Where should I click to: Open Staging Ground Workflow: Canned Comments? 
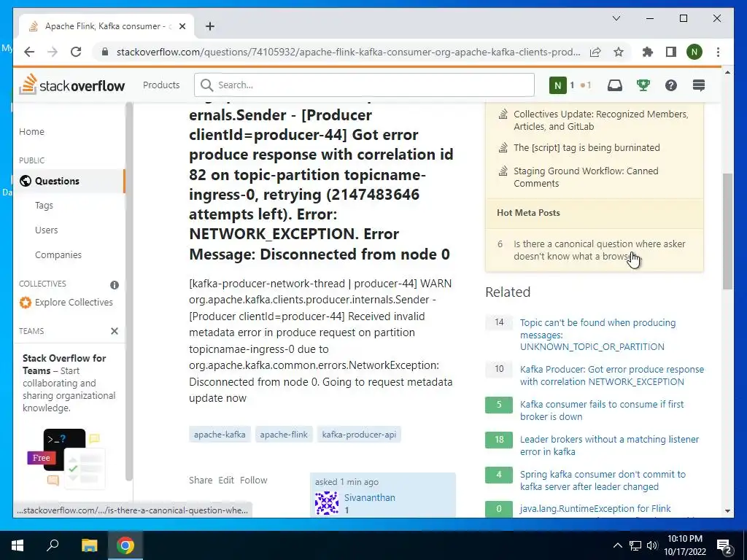coord(586,177)
